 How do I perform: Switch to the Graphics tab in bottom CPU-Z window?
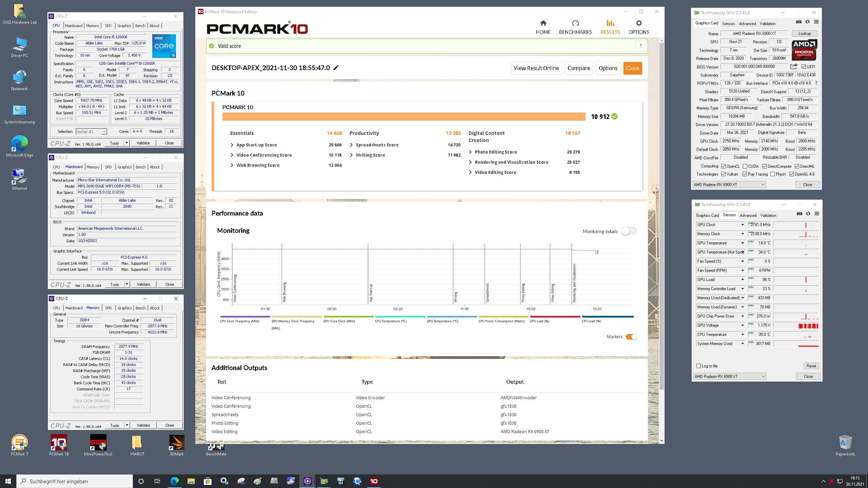pyautogui.click(x=124, y=308)
